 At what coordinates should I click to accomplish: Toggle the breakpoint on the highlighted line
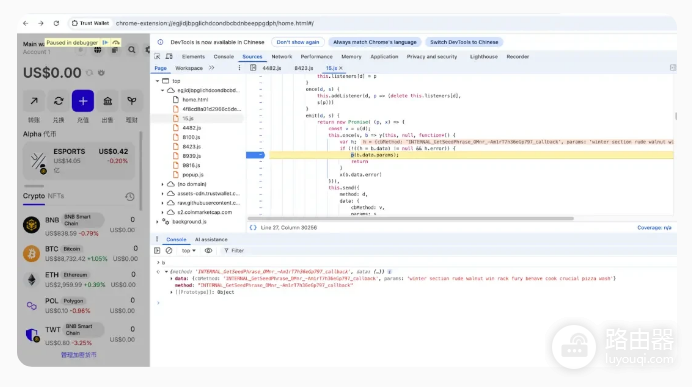coord(255,155)
